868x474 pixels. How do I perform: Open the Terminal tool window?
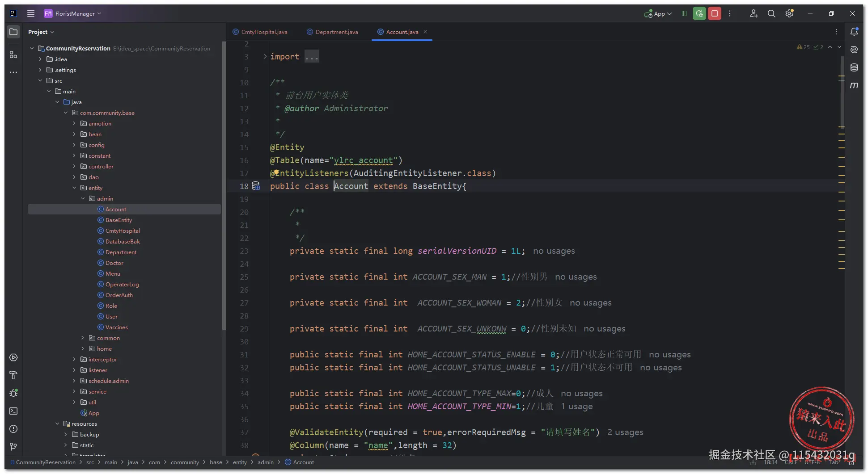coord(13,411)
